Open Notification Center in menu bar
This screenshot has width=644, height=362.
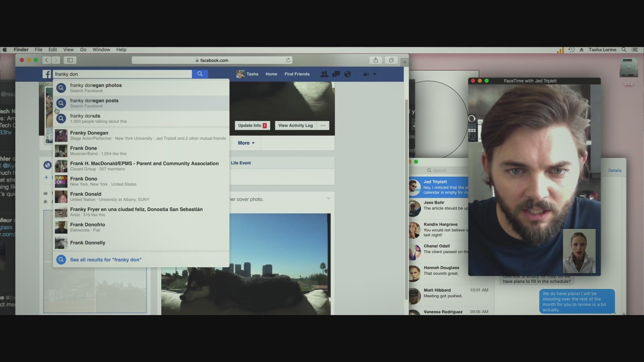point(635,50)
